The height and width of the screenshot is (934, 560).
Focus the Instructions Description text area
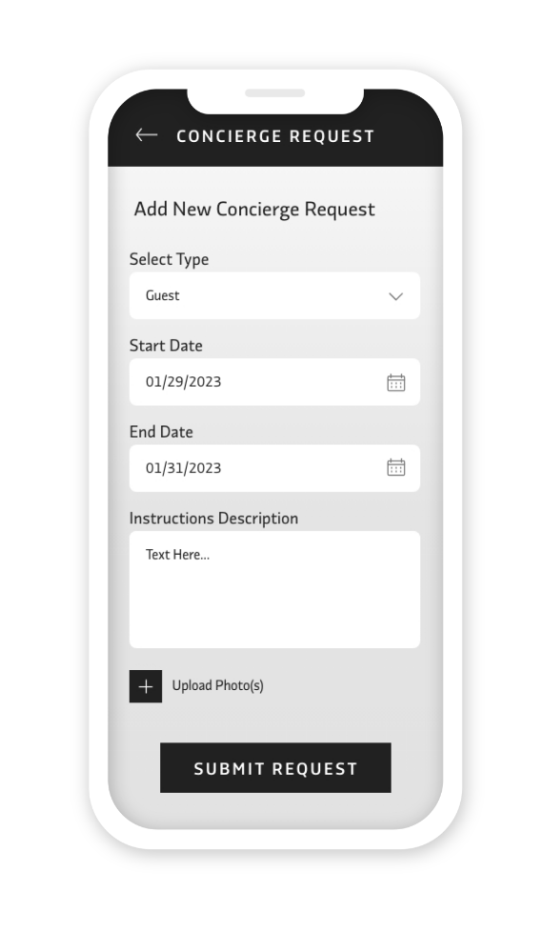pos(274,590)
